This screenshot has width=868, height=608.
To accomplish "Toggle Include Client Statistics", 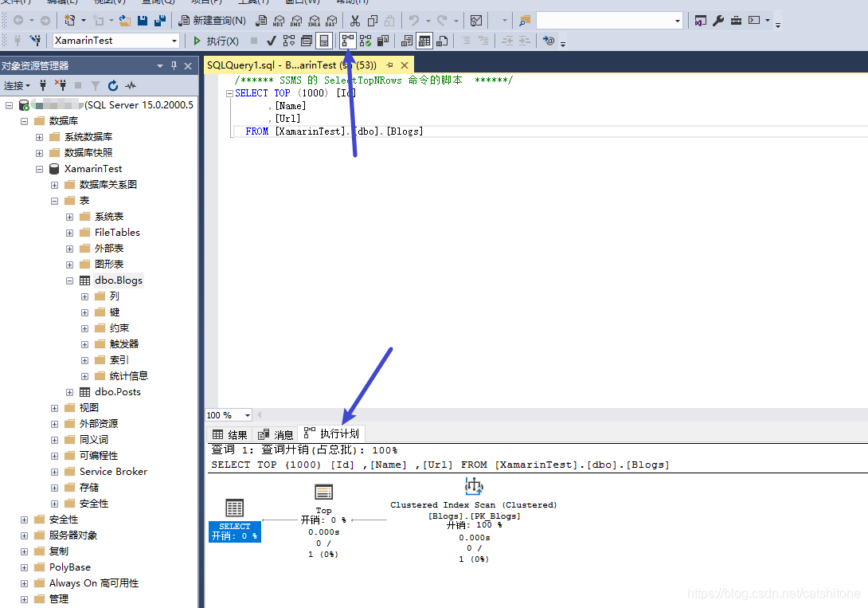I will tap(382, 41).
